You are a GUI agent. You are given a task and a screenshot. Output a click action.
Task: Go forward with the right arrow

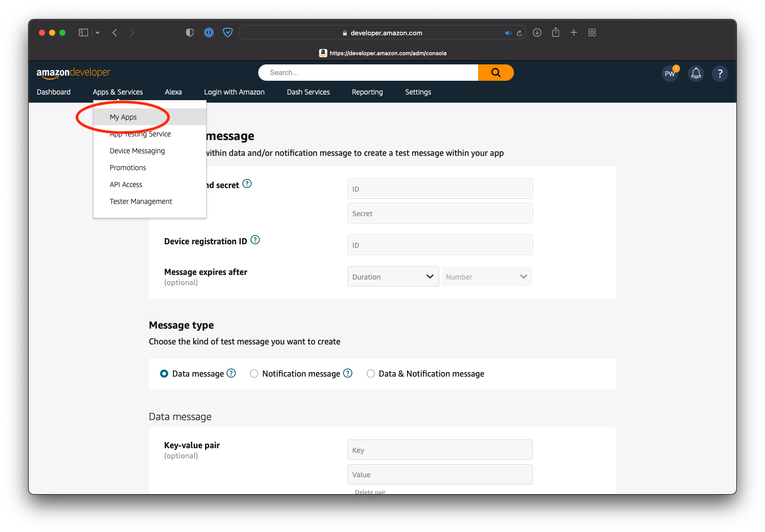click(x=132, y=33)
